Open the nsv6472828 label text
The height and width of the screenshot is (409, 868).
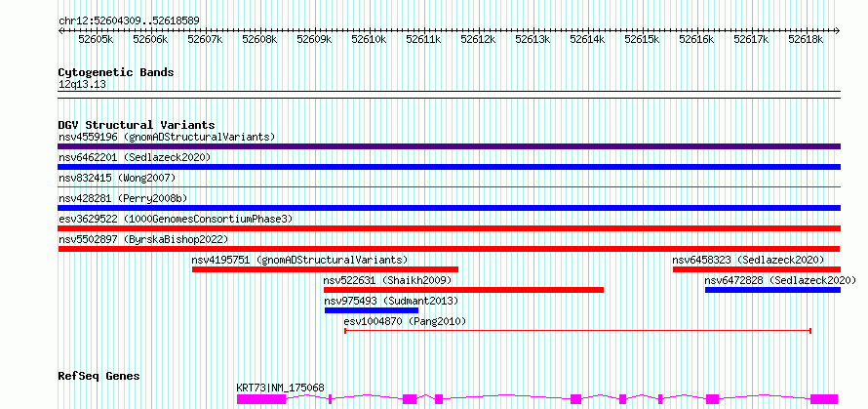[780, 280]
